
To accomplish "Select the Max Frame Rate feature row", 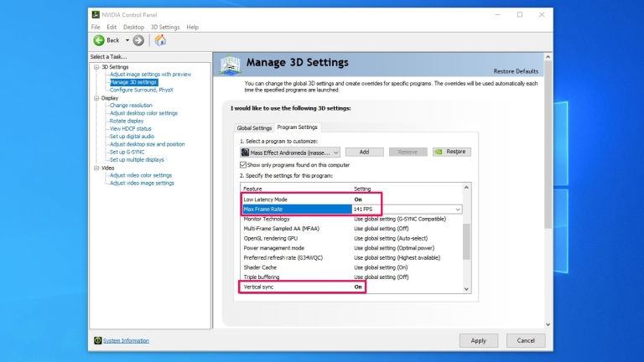I will pos(298,209).
